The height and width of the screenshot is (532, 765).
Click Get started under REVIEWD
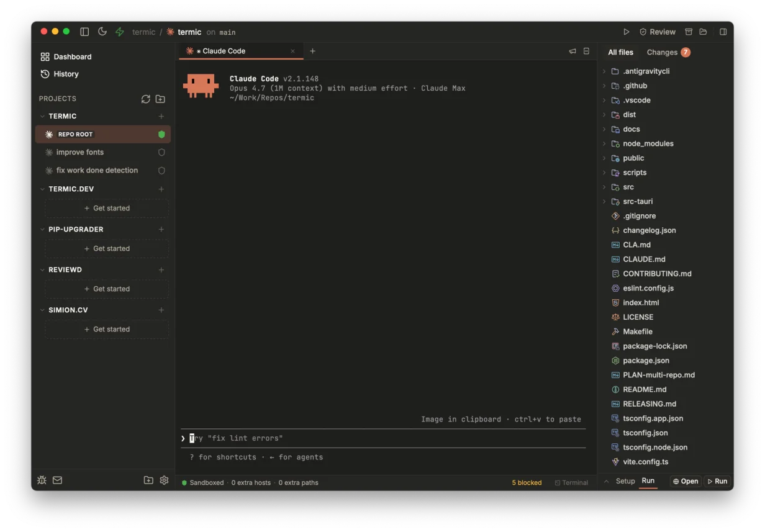pos(107,289)
